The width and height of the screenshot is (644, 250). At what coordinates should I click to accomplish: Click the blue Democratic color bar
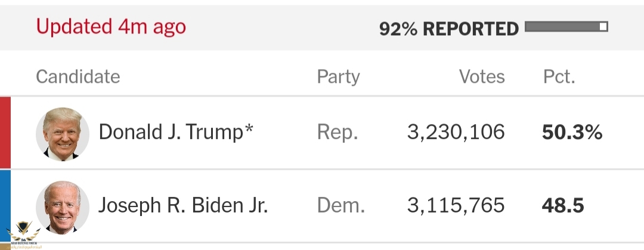pyautogui.click(x=5, y=206)
